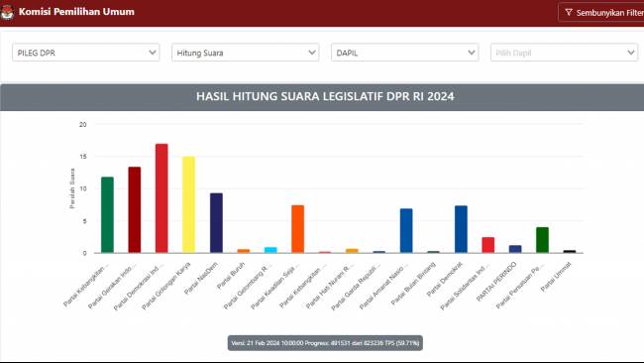644x363 pixels.
Task: Click the Partai Ummat axis label
Action: coord(556,277)
